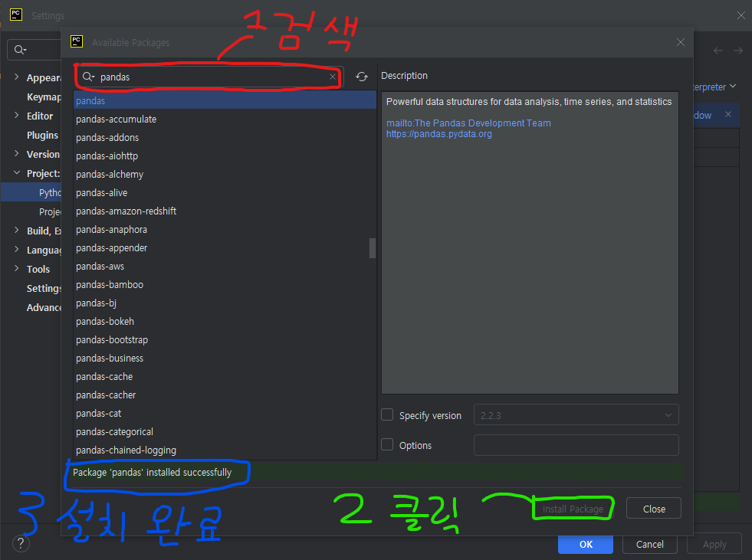Open the interpreter dropdown in Settings

733,87
